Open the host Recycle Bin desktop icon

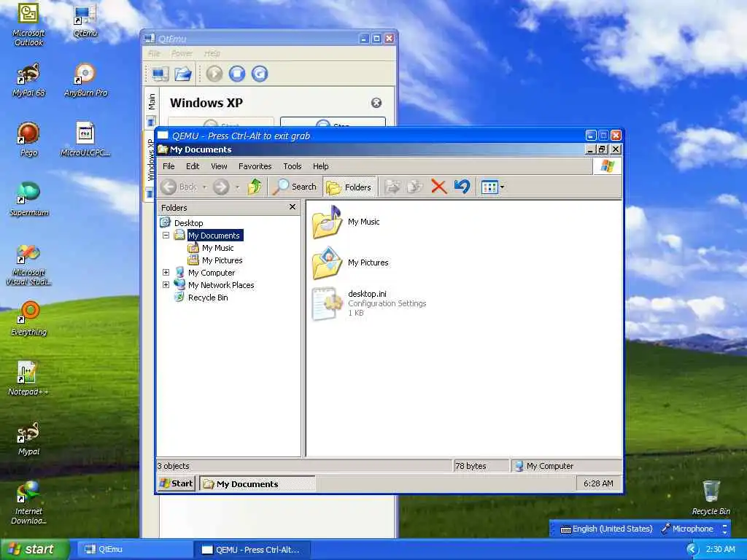coord(711,497)
